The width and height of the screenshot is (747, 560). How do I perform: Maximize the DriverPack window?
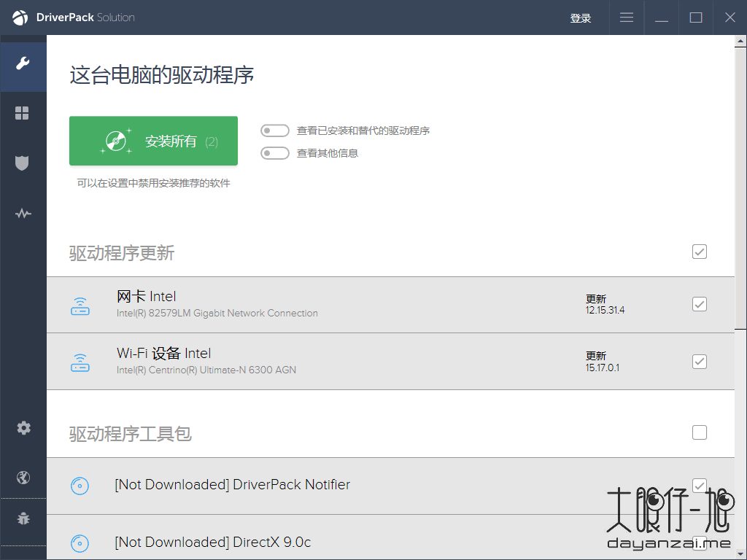click(696, 17)
